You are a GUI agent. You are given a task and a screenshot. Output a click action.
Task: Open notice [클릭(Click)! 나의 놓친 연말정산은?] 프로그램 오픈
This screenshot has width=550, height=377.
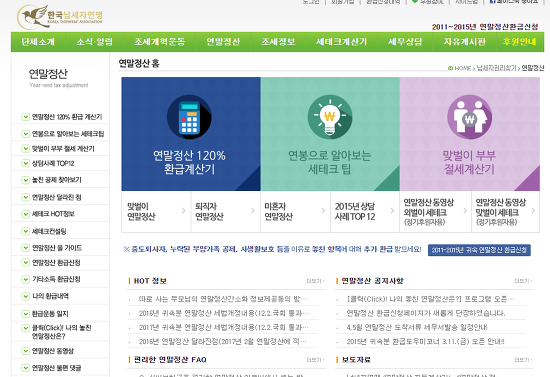tap(430, 299)
